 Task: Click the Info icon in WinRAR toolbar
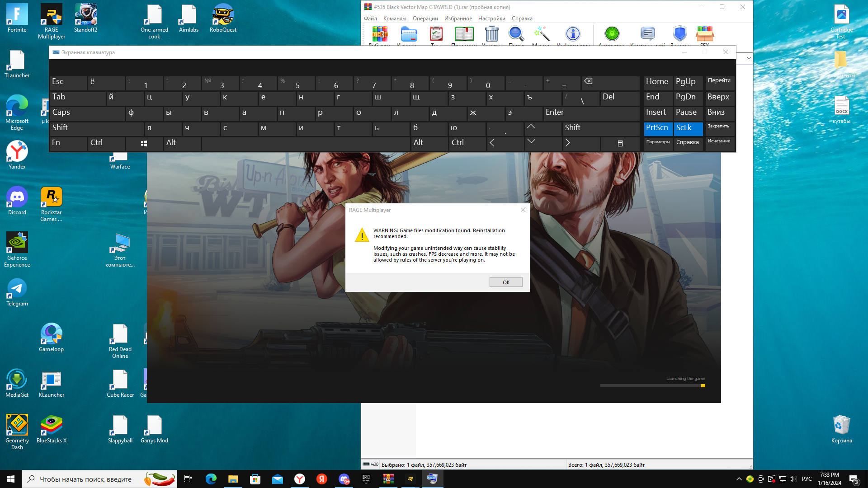click(x=573, y=34)
